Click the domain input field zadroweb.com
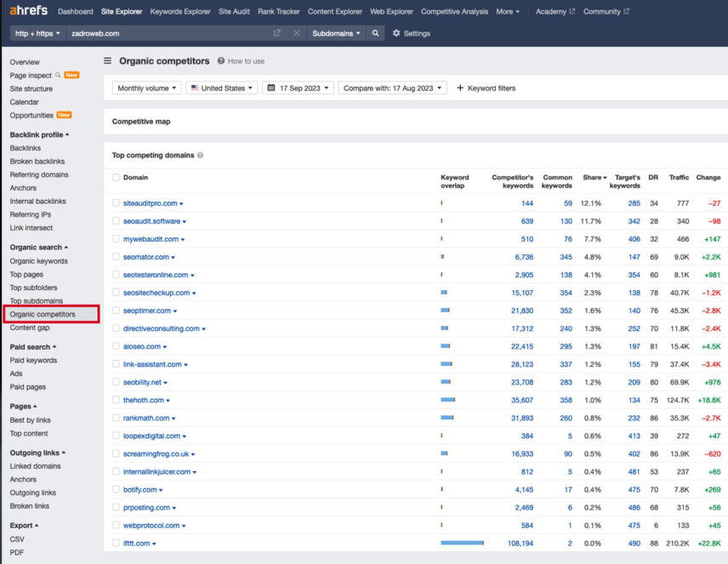Viewport: 728px width, 564px height. tap(169, 33)
